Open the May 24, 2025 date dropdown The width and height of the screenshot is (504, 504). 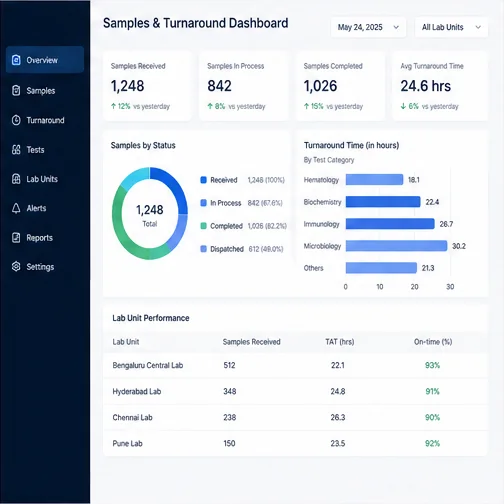tap(368, 27)
